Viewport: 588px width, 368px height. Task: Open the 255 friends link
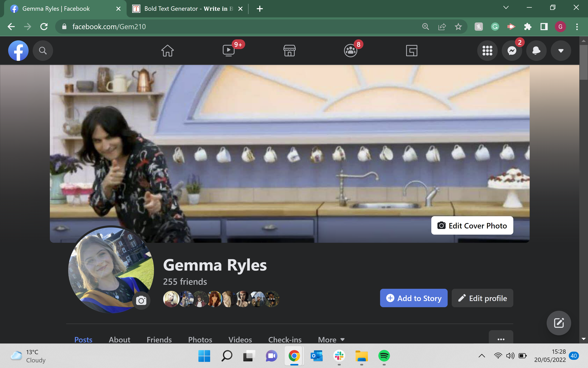pyautogui.click(x=185, y=282)
